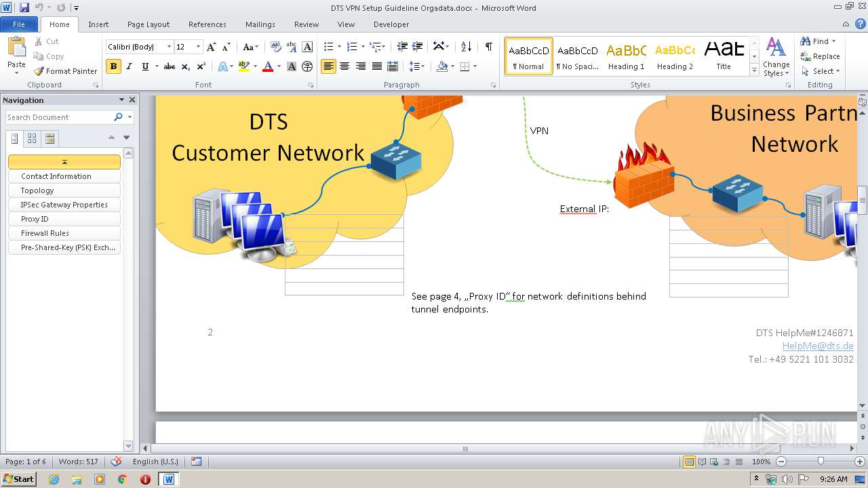This screenshot has height=488, width=868.
Task: Center the paragraph text
Action: [x=344, y=66]
